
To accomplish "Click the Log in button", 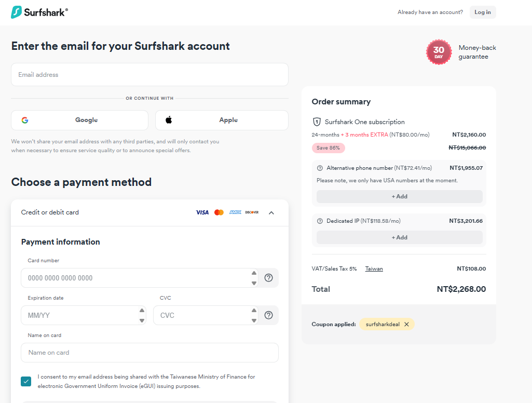I will coord(483,12).
